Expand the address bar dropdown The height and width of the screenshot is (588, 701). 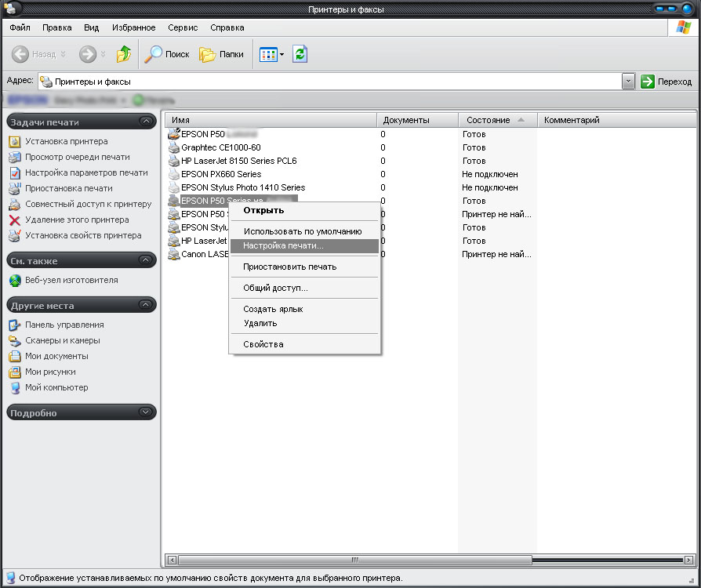(628, 82)
